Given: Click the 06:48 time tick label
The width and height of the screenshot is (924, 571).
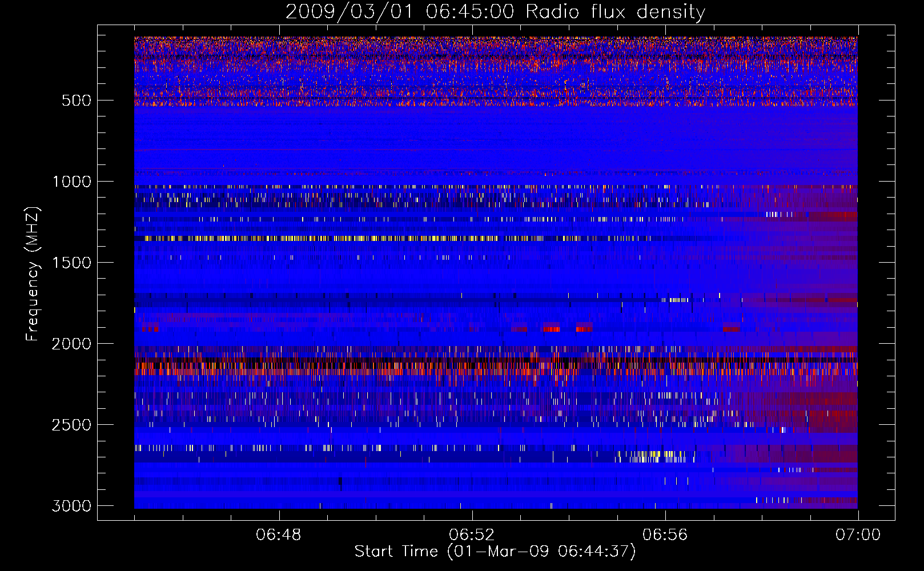Looking at the screenshot, I should [279, 535].
